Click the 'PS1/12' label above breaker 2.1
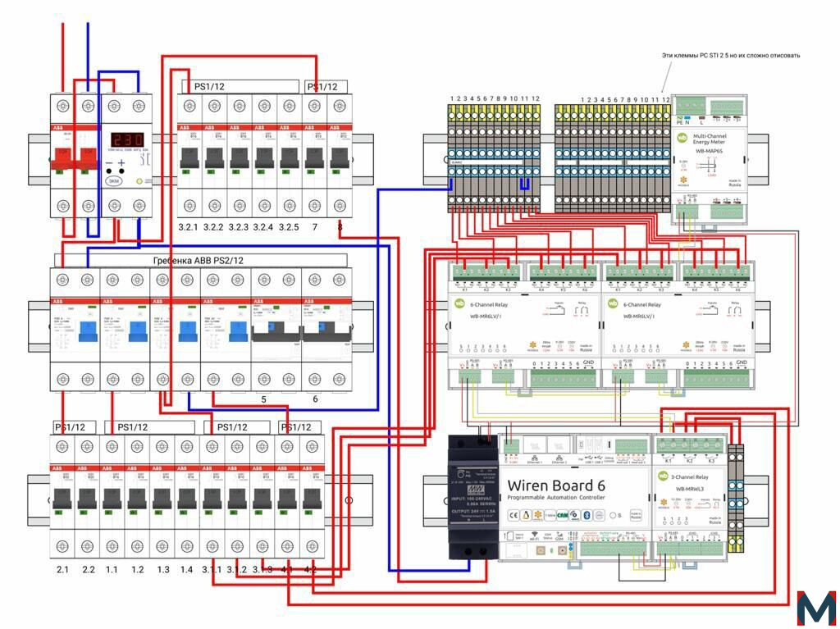 coord(70,427)
